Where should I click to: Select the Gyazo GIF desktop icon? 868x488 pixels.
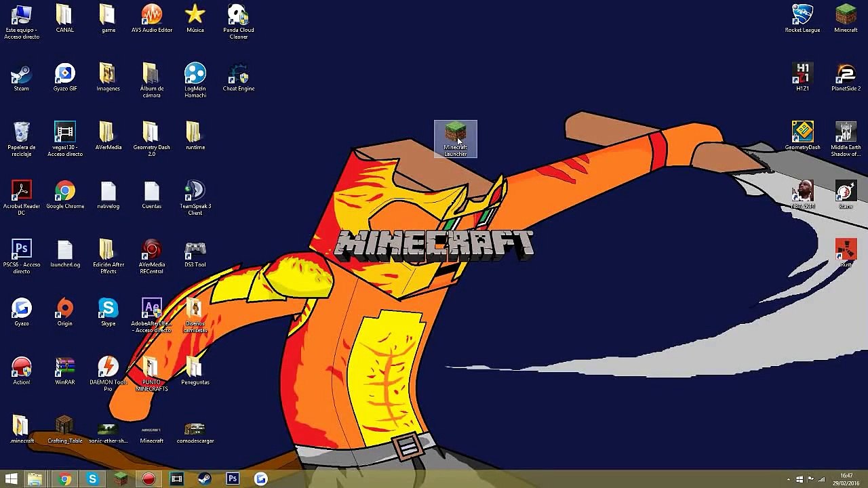click(x=64, y=77)
